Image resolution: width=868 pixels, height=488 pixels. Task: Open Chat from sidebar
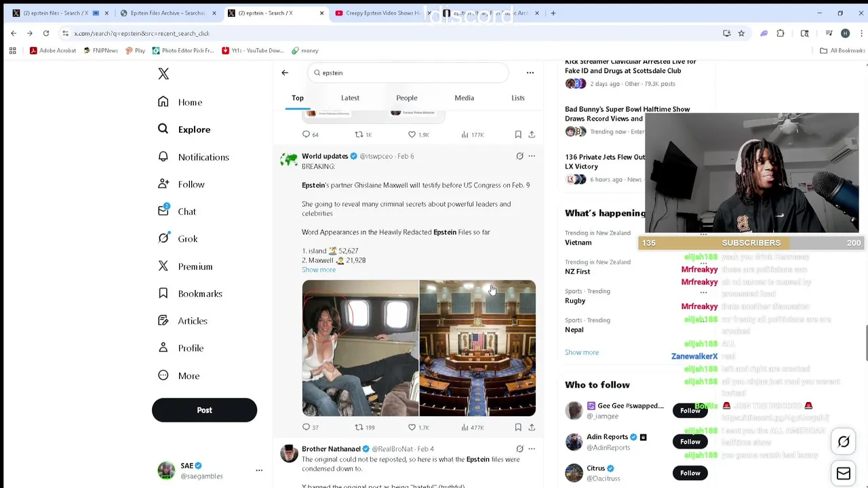177,211
